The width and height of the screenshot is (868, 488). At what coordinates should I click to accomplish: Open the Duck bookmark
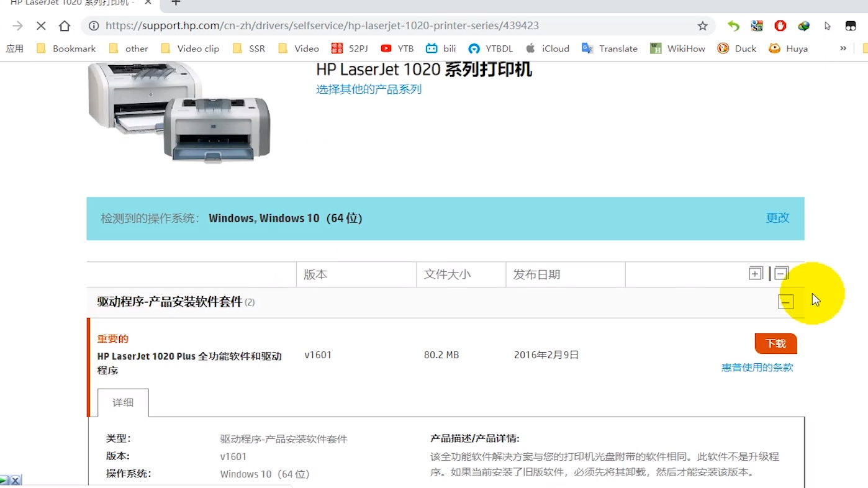[737, 48]
